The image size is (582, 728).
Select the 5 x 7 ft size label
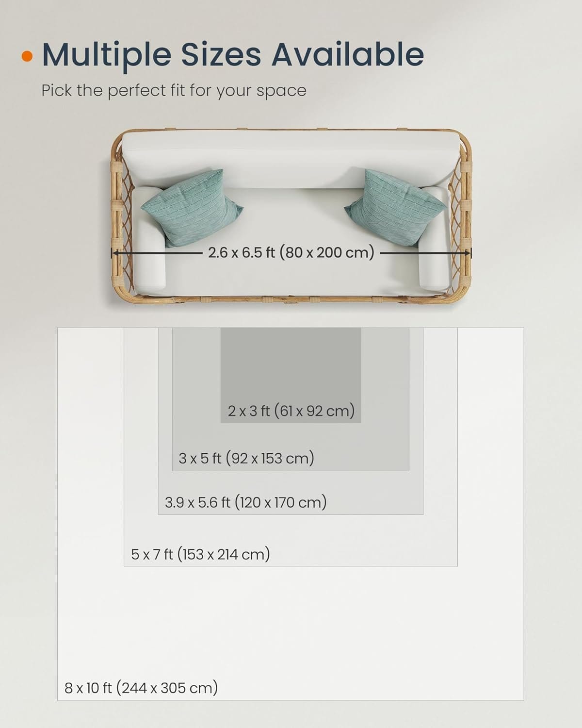[x=200, y=554]
